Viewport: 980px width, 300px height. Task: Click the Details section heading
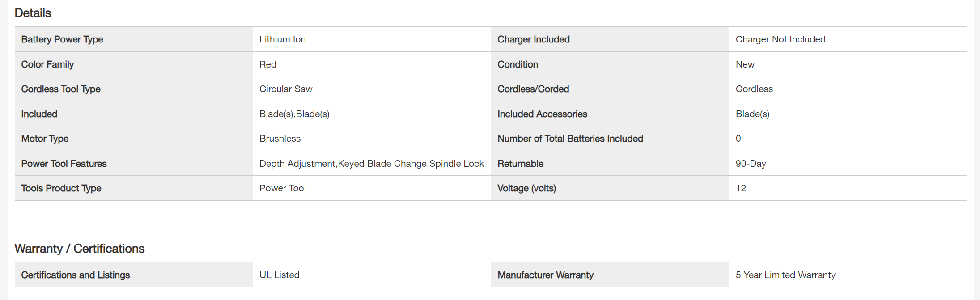(x=33, y=13)
